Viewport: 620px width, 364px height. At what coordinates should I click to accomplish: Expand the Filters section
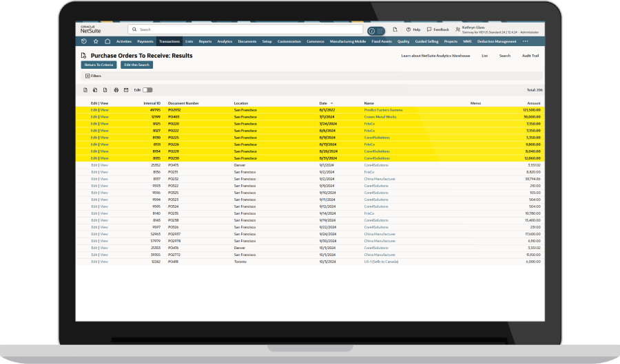93,76
